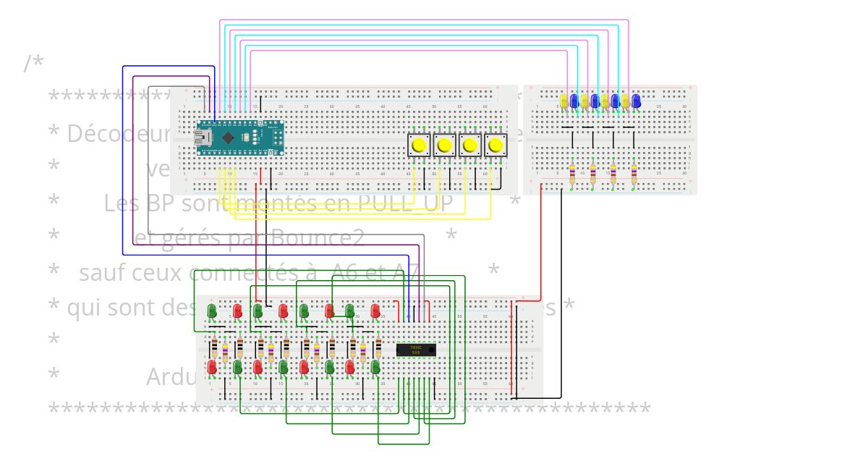Screen dimensions: 868x456
Task: Click the black microcontroller chip on the Nano
Action: [229, 138]
